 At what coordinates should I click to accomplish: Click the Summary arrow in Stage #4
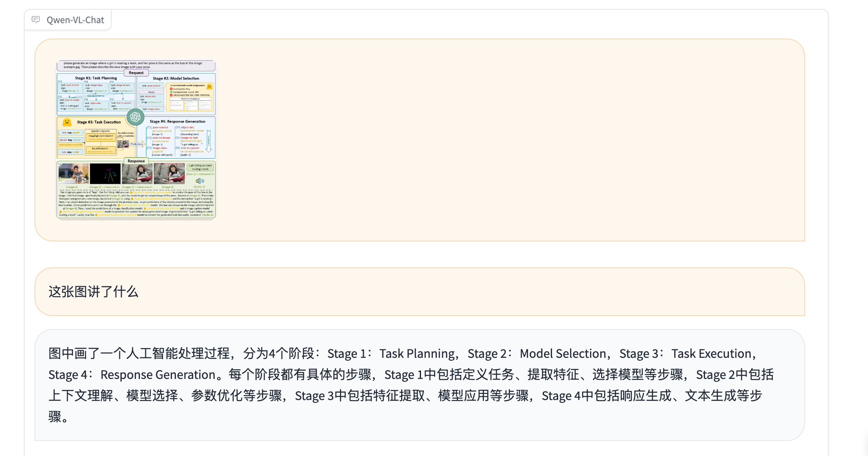[x=209, y=142]
